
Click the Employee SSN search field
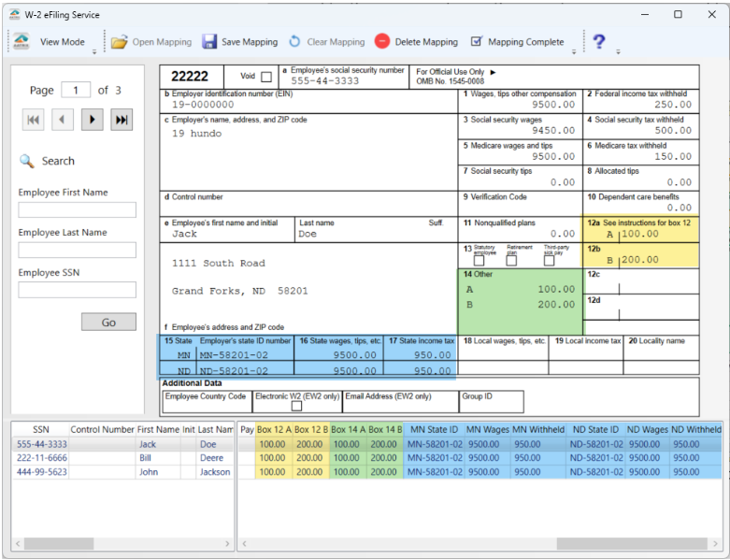point(78,290)
